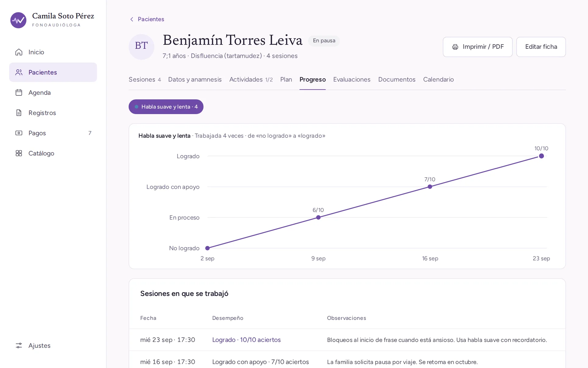
Task: Click the 2 sep chart data point
Action: tap(207, 248)
